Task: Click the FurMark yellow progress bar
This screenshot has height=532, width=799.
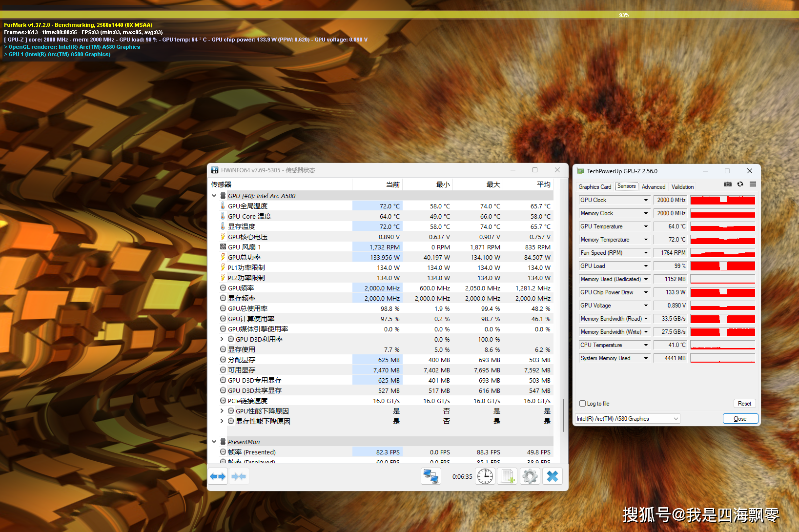Action: coord(399,15)
